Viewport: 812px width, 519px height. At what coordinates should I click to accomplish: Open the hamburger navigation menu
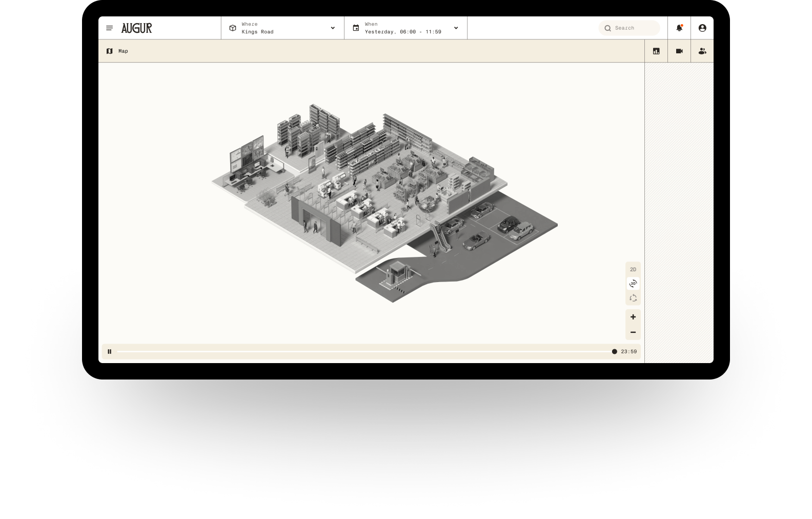point(109,28)
